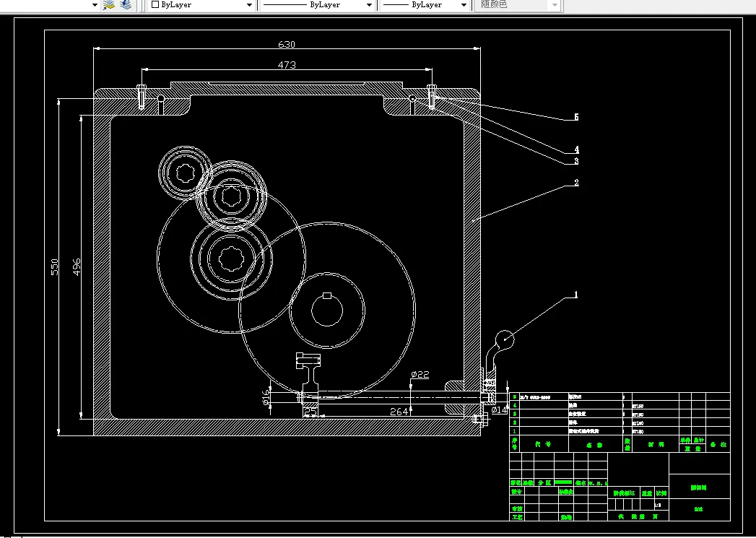
Task: Select the 工艺 label in title block
Action: (516, 517)
